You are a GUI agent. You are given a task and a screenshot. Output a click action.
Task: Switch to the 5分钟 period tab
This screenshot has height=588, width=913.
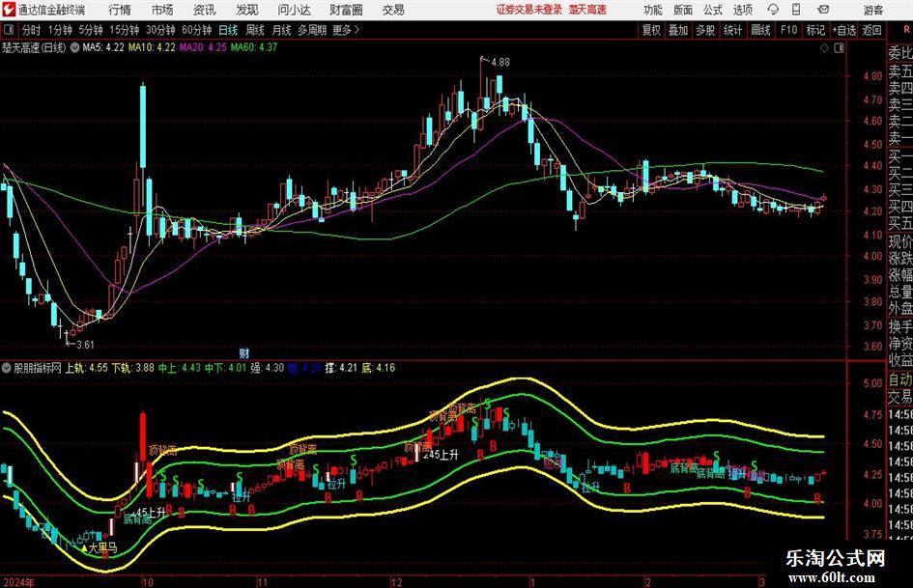(90, 30)
